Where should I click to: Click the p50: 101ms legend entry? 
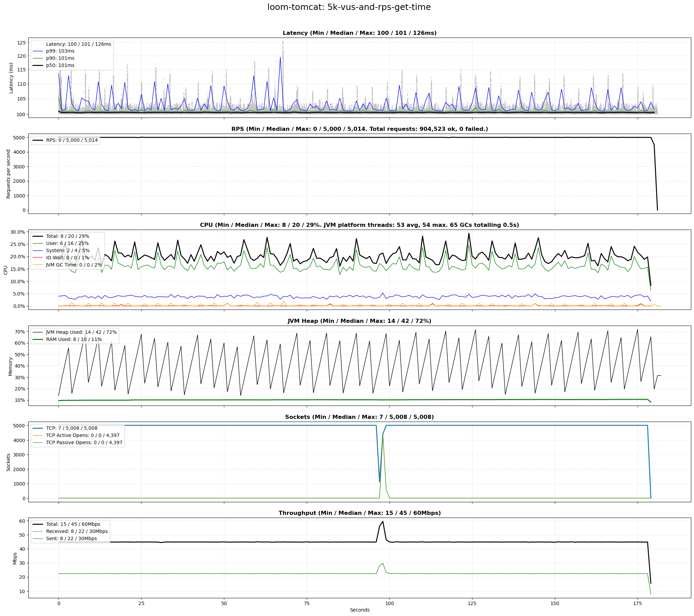pos(60,66)
